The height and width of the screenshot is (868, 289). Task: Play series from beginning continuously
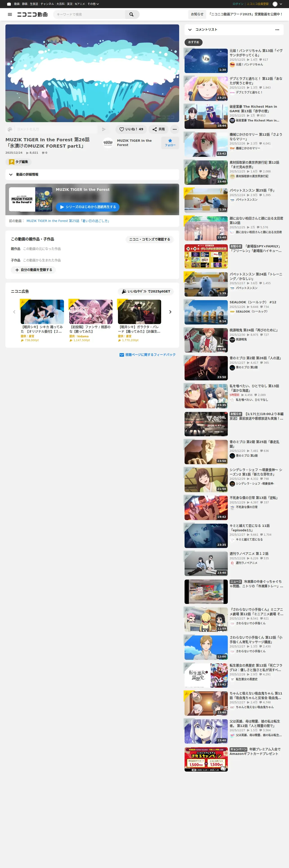[88, 207]
